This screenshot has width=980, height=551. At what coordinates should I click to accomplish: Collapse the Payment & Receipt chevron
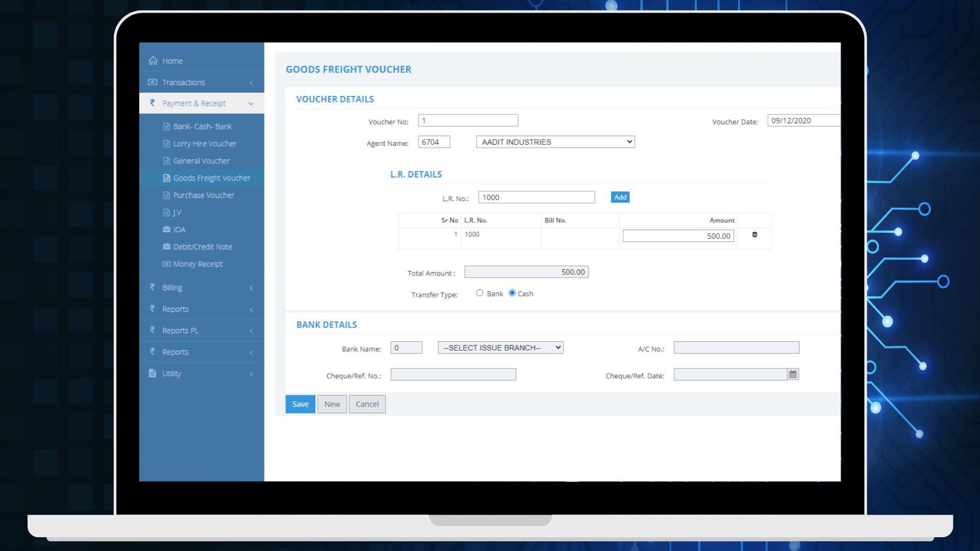tap(251, 104)
